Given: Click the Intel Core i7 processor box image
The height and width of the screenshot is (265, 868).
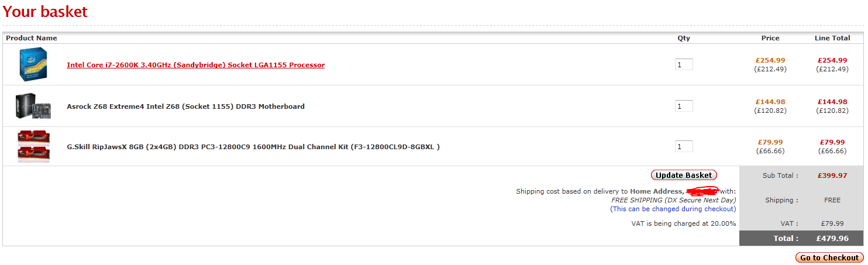Looking at the screenshot, I should pos(33,64).
